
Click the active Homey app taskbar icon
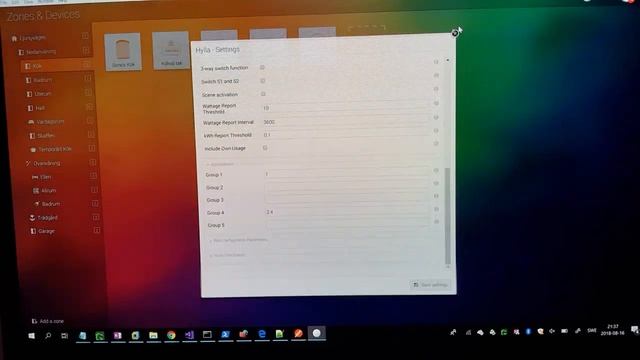click(x=316, y=333)
